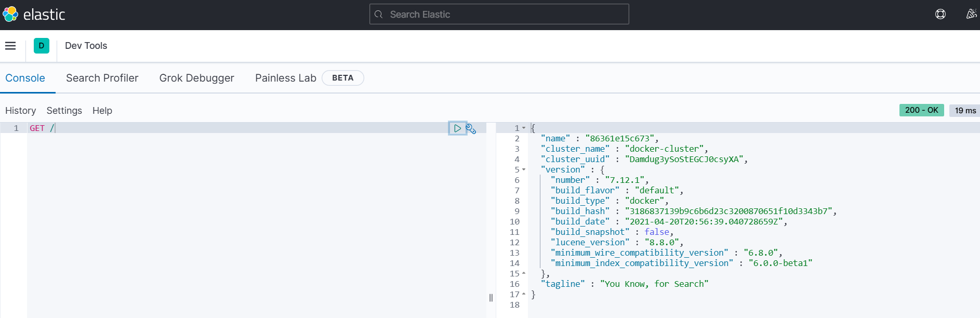The image size is (980, 318).
Task: Click the "You Know, for Search" tagline
Action: click(654, 284)
